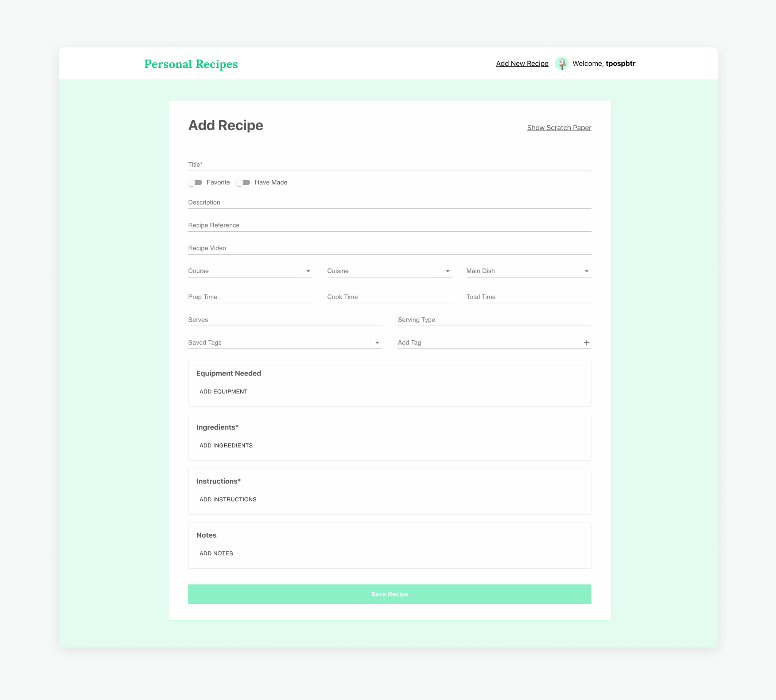Click ADD INSTRUCTIONS button
The image size is (776, 700).
click(228, 499)
